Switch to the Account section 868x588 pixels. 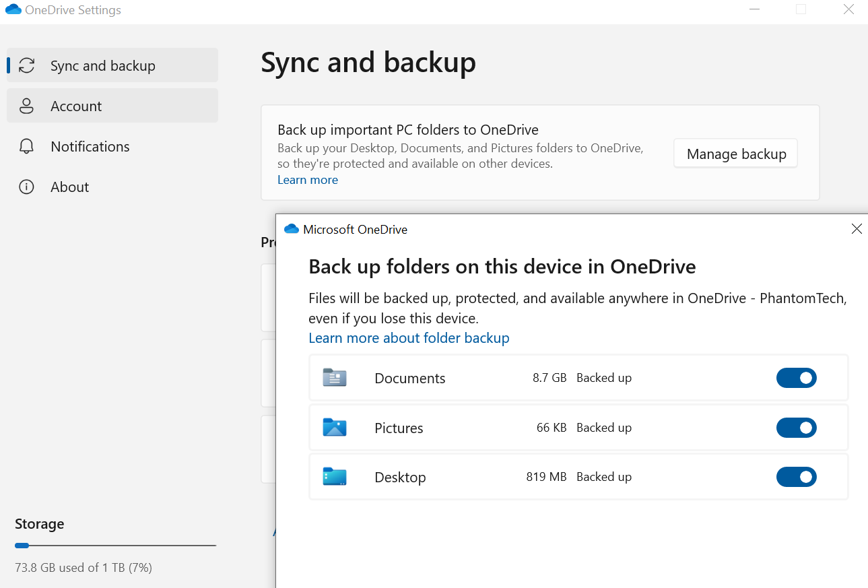point(112,106)
